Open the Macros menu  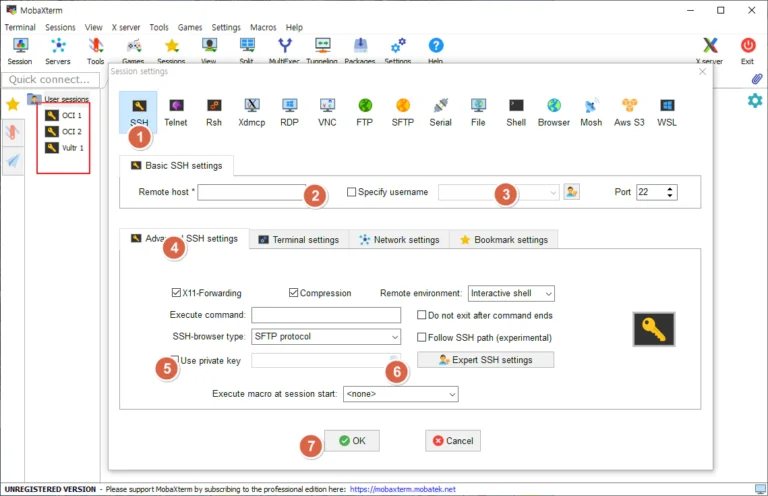coord(263,27)
